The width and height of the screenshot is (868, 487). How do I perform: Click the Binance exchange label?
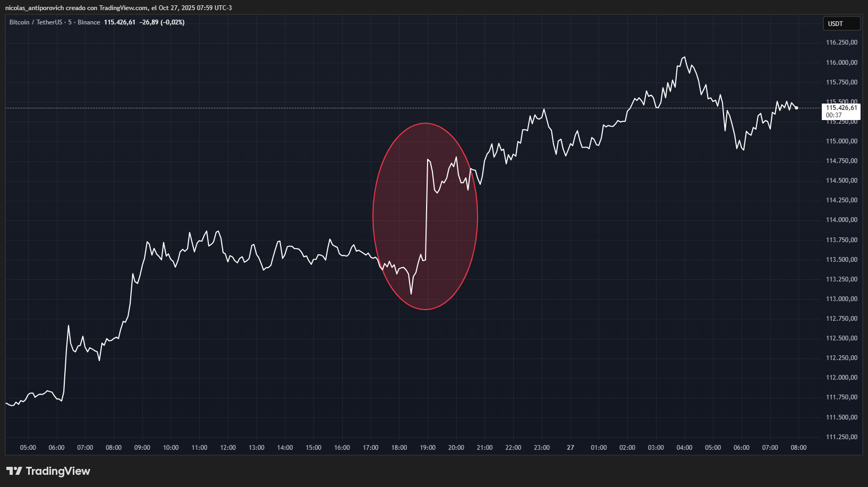(x=89, y=22)
